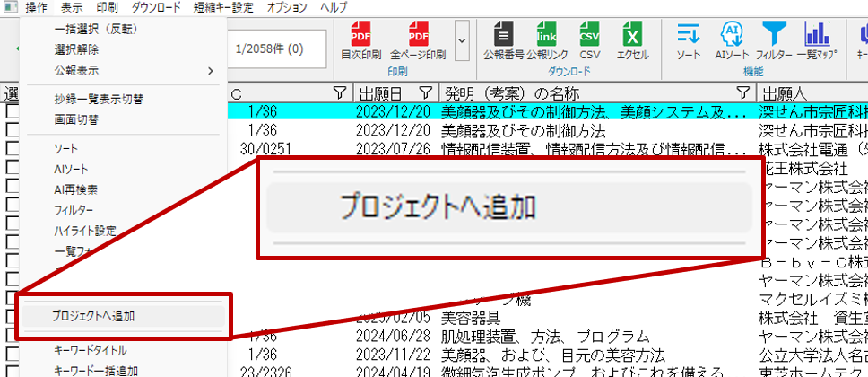Screen dimensions: 868x377
Task: Click the 株式会社電通 applicant cell
Action: point(812,149)
